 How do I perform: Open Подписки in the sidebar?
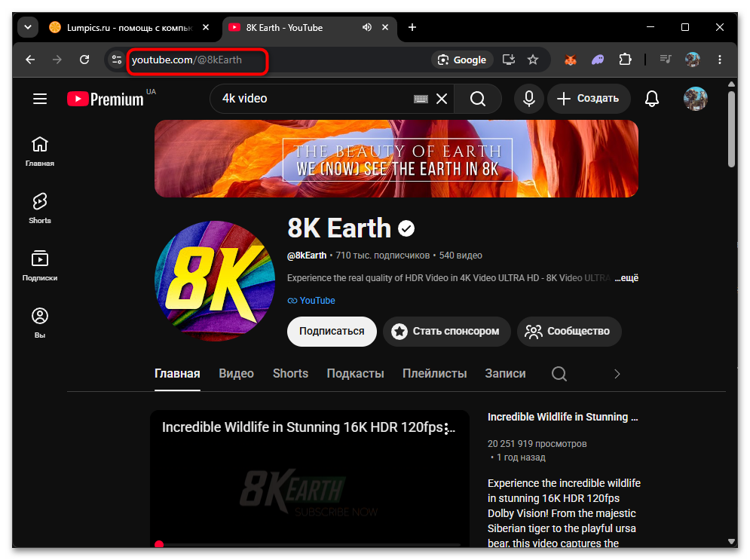point(40,266)
